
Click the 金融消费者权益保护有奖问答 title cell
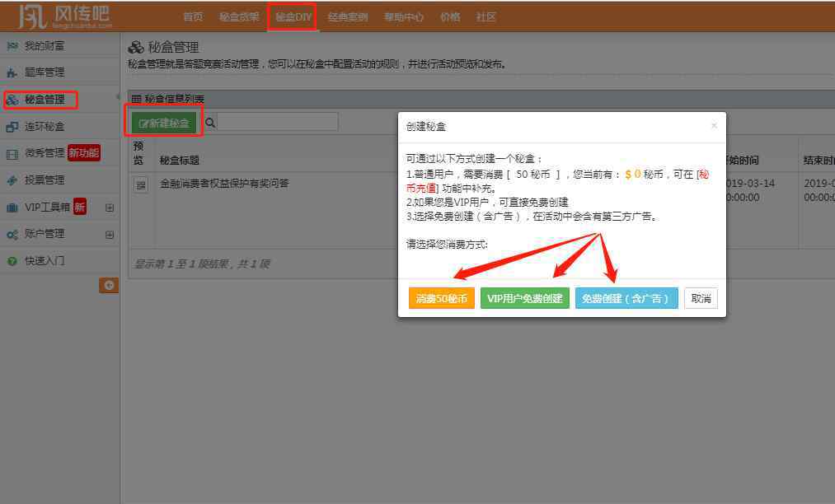click(x=224, y=184)
